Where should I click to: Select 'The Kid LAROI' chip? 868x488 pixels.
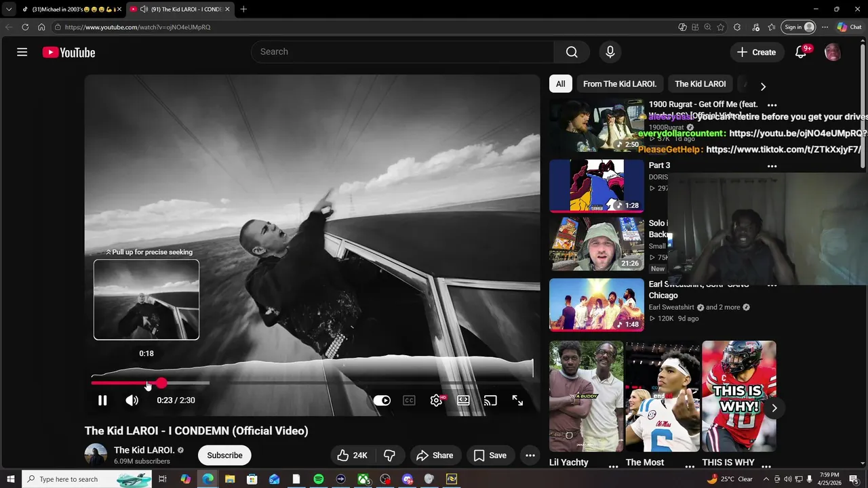click(x=701, y=84)
